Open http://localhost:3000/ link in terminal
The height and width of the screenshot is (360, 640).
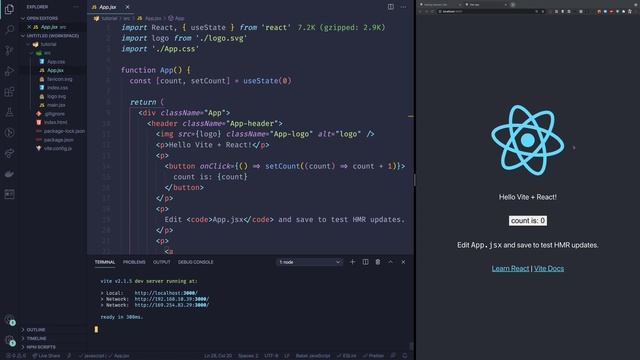click(166, 293)
